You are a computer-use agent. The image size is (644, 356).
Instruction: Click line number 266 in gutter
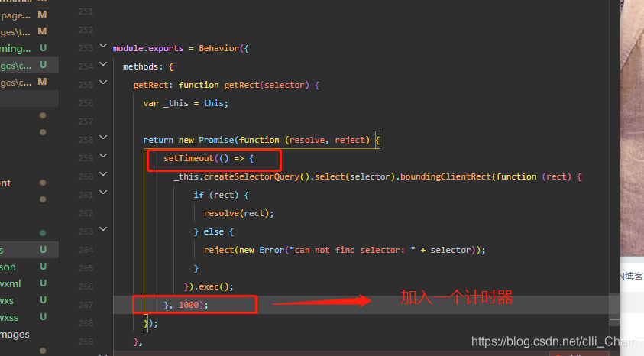click(x=86, y=286)
